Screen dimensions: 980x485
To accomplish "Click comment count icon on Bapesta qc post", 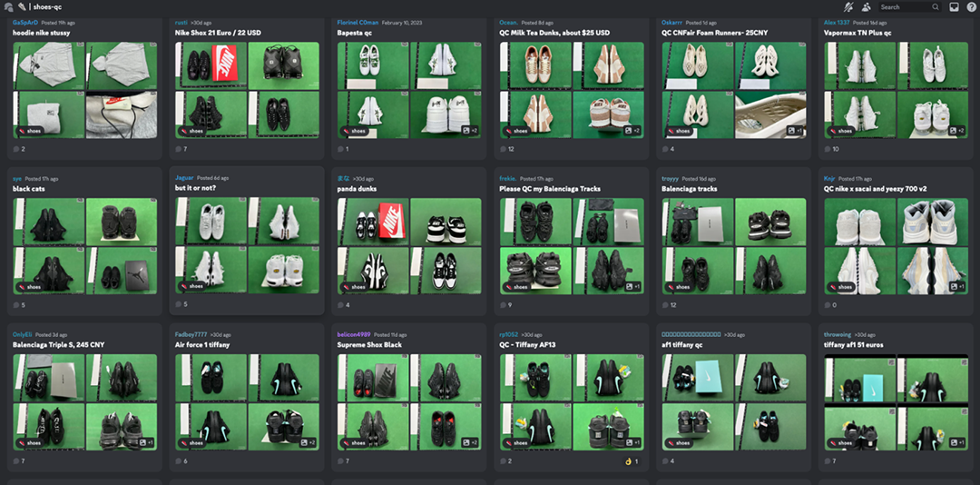I will coord(341,149).
